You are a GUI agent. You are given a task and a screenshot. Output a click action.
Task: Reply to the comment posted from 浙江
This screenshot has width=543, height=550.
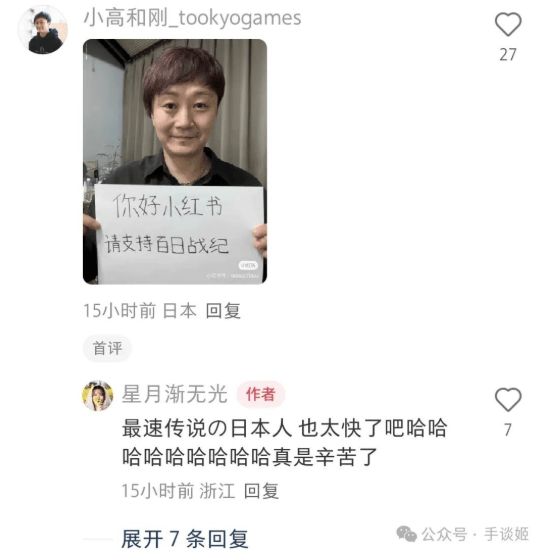pos(261,491)
